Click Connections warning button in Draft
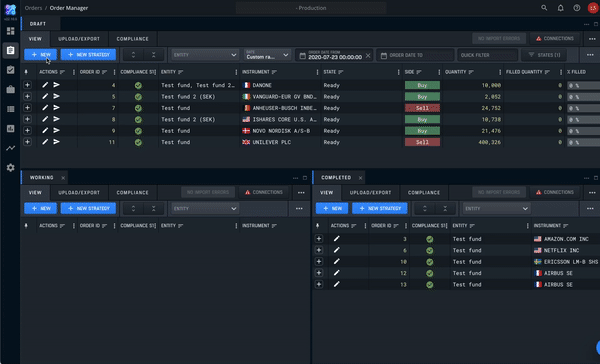Screen dimensions: 600x364 pyautogui.click(x=555, y=39)
